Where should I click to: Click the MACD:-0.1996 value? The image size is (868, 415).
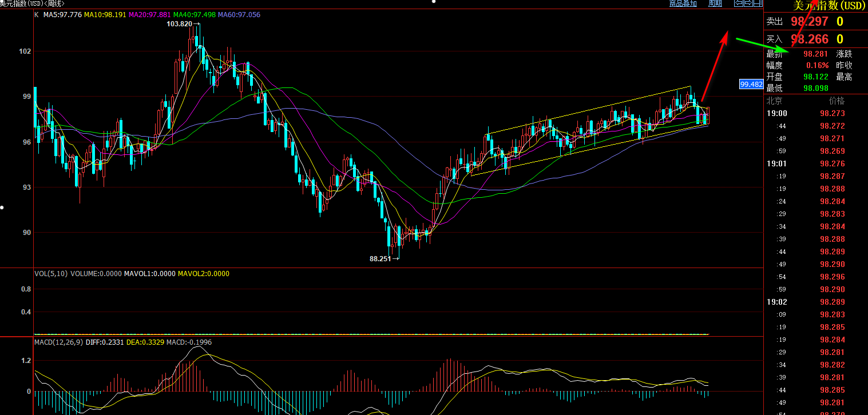[189, 342]
